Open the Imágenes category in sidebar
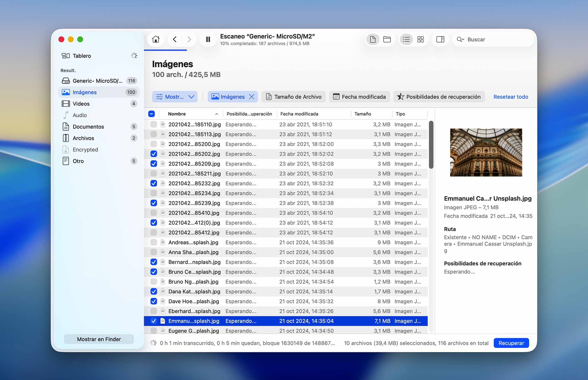 99,92
